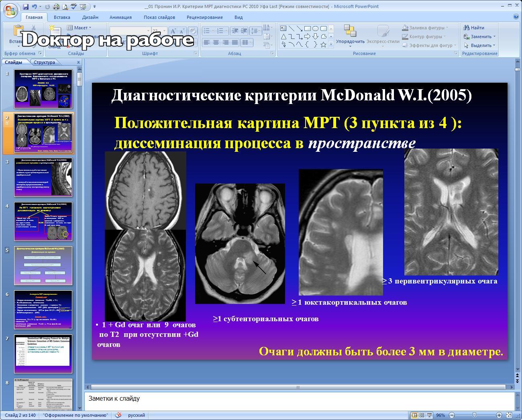The image size is (522, 420).
Task: Open the Заменить replace dropdown
Action: (479, 37)
